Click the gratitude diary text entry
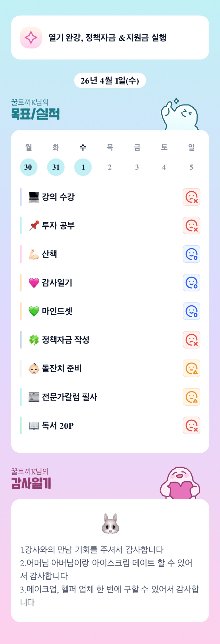220x644 pixels. pos(110,576)
